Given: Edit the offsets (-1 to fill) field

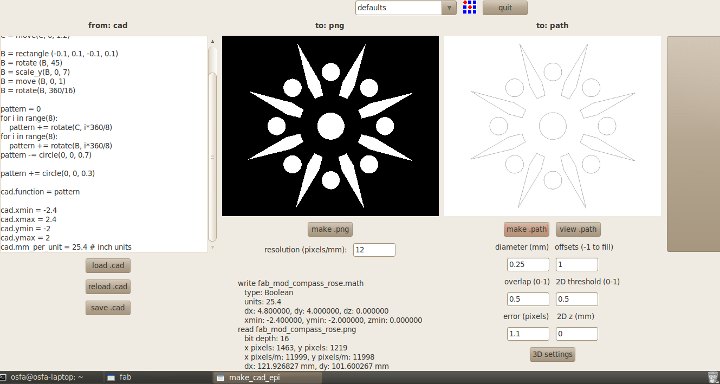Looking at the screenshot, I should 577,265.
